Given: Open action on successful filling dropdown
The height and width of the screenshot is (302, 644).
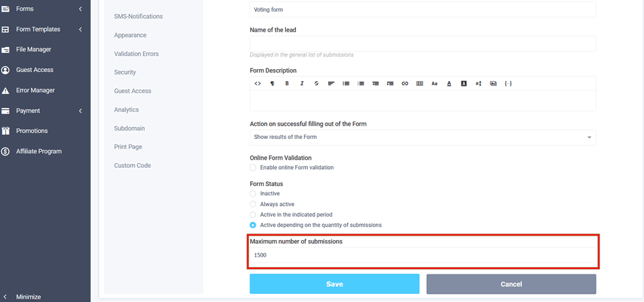Looking at the screenshot, I should 423,137.
